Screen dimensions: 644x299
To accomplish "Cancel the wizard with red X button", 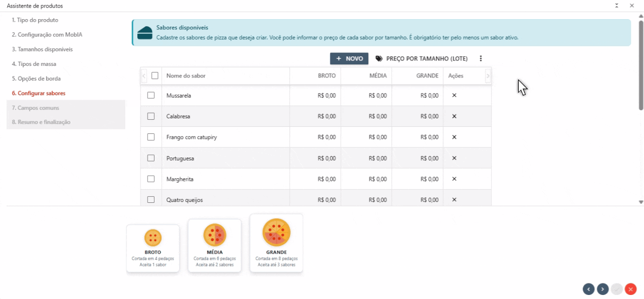I will (631, 289).
